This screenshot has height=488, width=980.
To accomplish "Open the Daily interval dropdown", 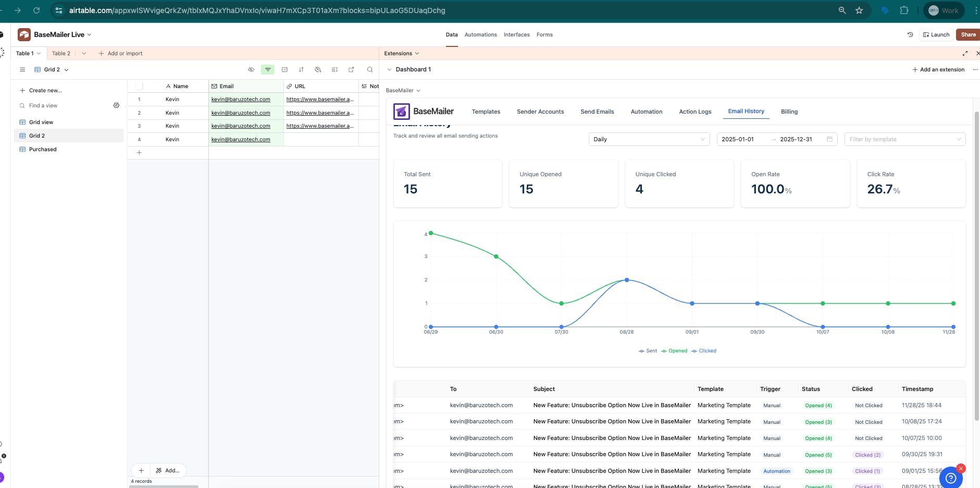I will coord(649,139).
